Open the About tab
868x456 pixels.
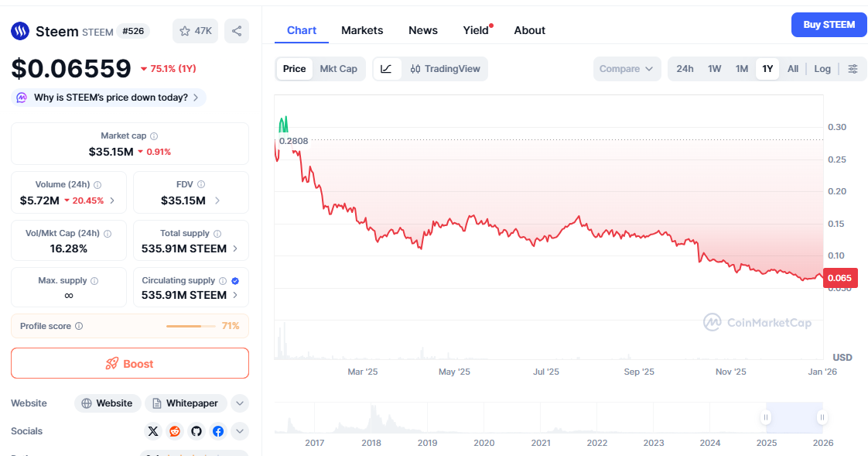(x=530, y=30)
